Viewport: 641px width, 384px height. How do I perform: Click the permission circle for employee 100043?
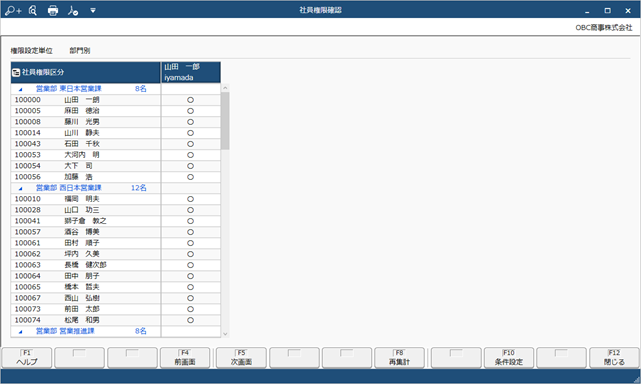[x=191, y=144]
